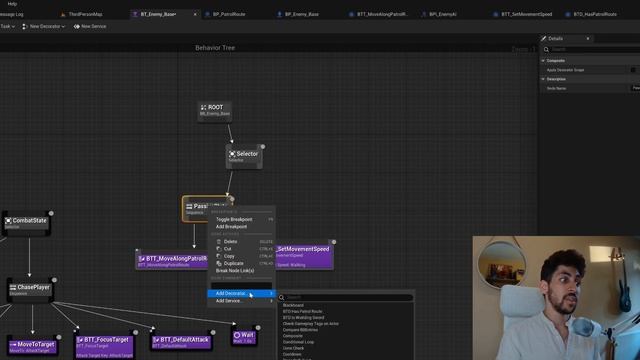Click the Node Name value field
Viewport: 640px width, 360px height.
[636, 88]
